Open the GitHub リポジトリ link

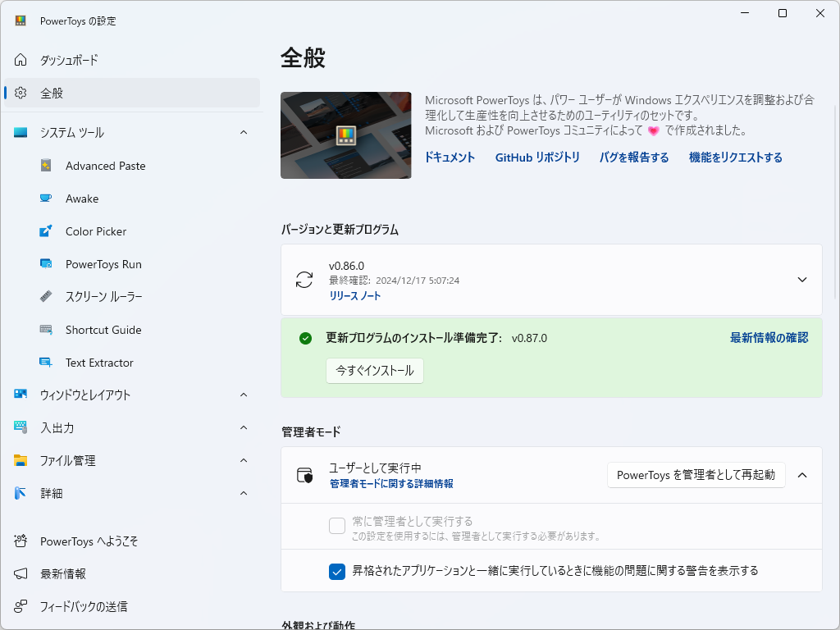click(537, 157)
